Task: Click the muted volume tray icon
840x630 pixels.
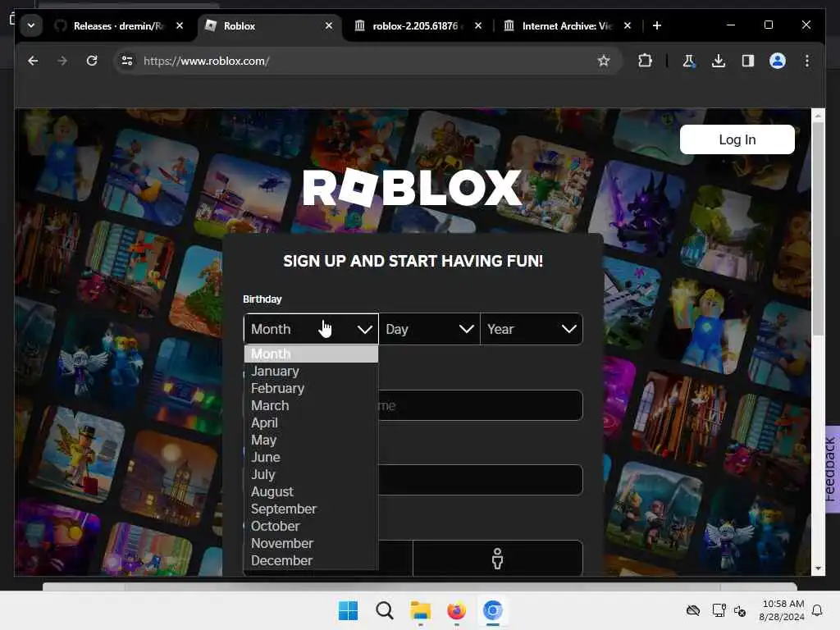Action: coord(740,610)
